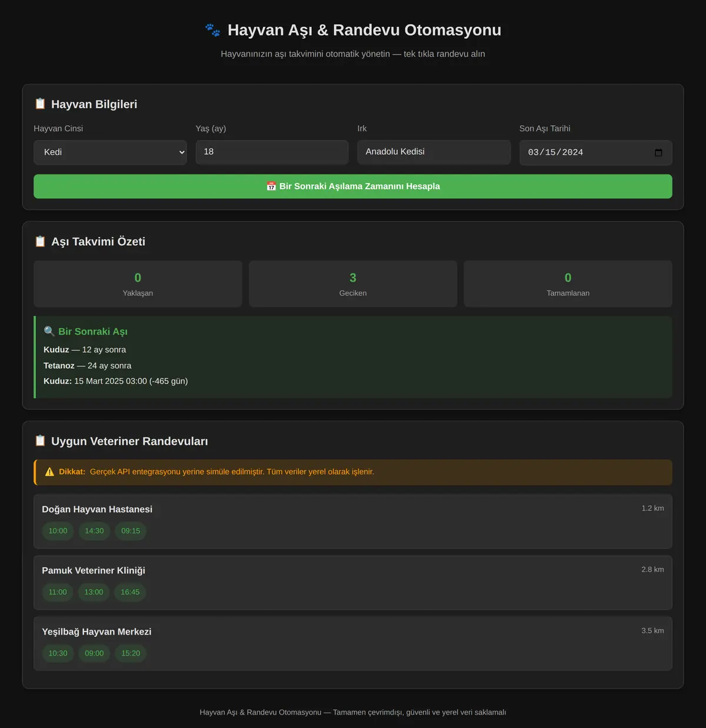Select the 15:20 slot at Yeşilbağ Hayvan Merkezi
Screen dimensions: 706x728
click(131, 653)
